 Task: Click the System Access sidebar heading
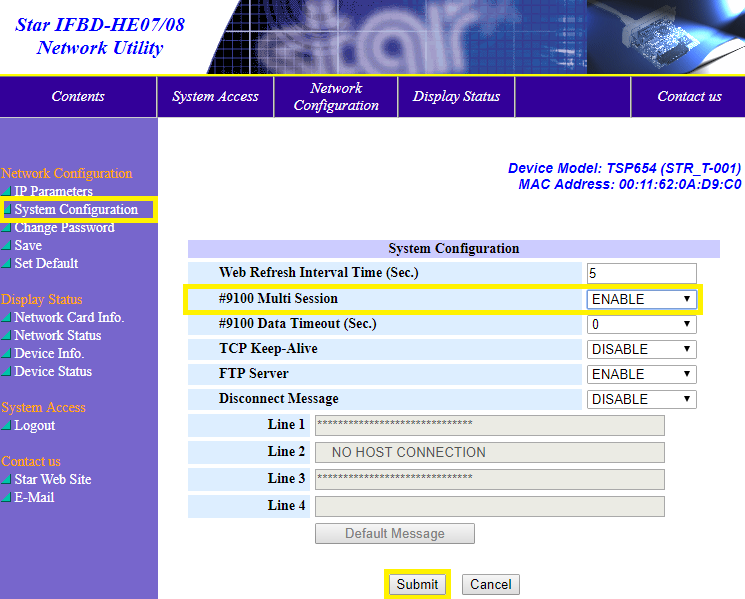(x=43, y=408)
